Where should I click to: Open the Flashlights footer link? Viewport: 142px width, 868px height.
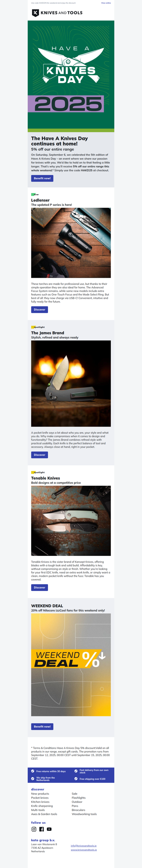pos(78,798)
